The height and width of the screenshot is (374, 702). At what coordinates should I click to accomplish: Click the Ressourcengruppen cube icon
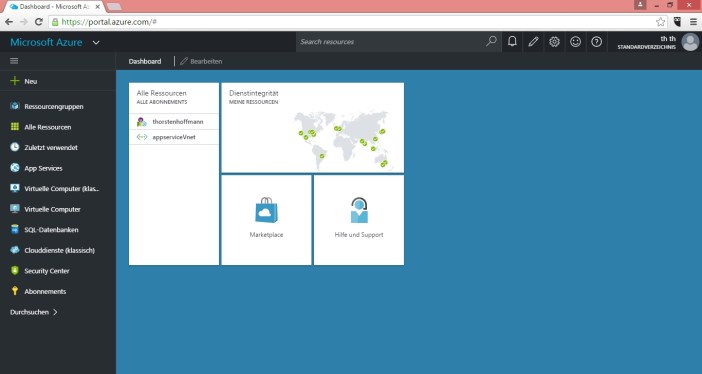[15, 106]
